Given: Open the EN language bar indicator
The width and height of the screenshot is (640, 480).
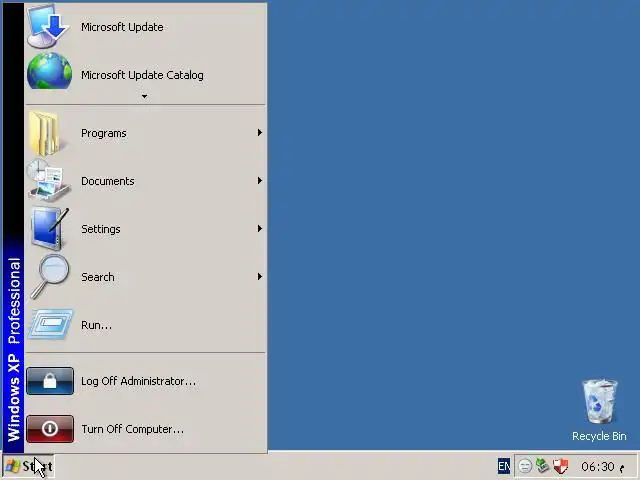Looking at the screenshot, I should pyautogui.click(x=504, y=466).
